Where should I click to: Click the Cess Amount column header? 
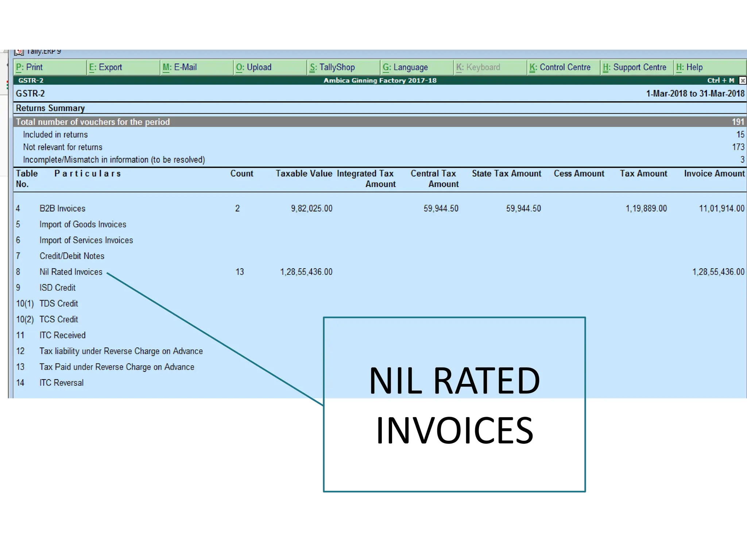(x=579, y=174)
